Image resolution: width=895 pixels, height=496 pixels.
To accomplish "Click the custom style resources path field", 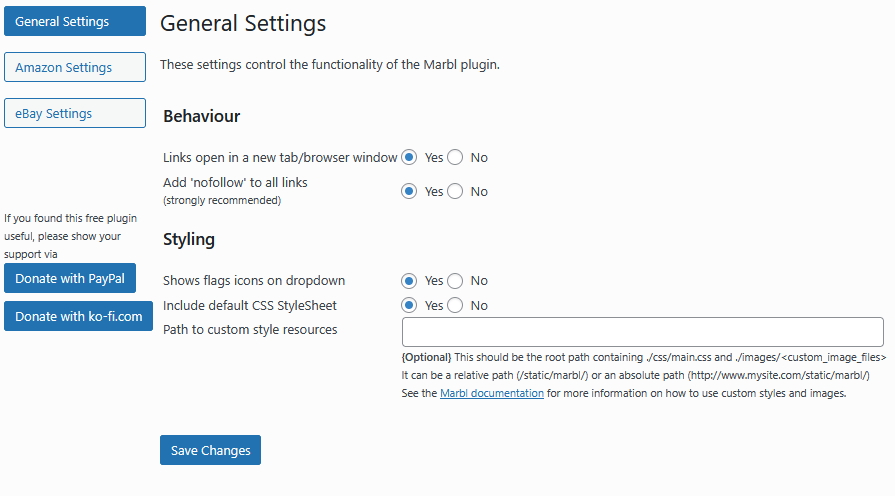I will (x=642, y=332).
